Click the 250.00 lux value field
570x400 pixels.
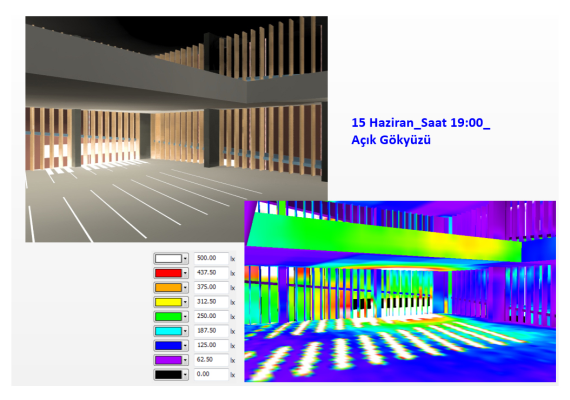tap(211, 316)
